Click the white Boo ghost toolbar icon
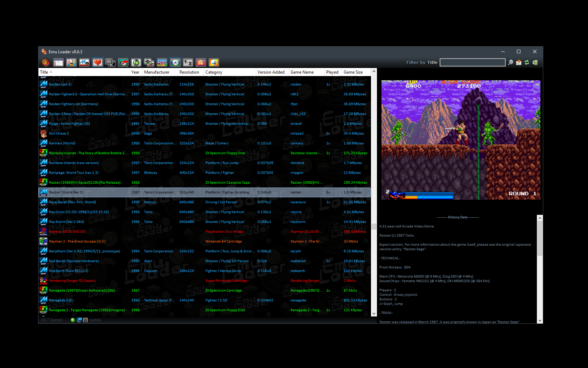 213,62
